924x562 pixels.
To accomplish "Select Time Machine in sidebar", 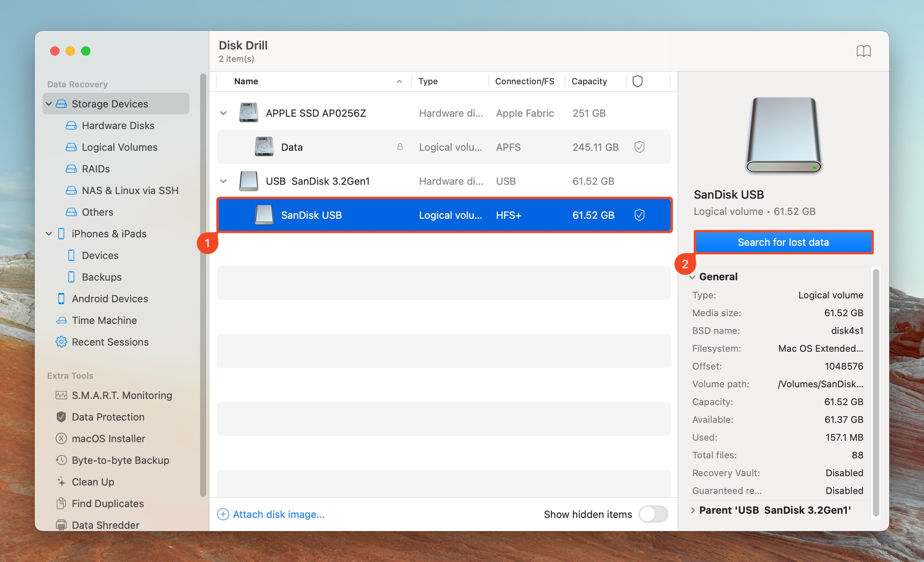I will pyautogui.click(x=104, y=320).
